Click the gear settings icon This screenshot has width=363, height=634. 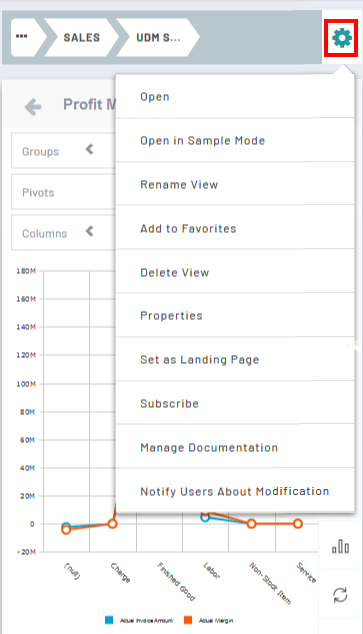point(342,38)
